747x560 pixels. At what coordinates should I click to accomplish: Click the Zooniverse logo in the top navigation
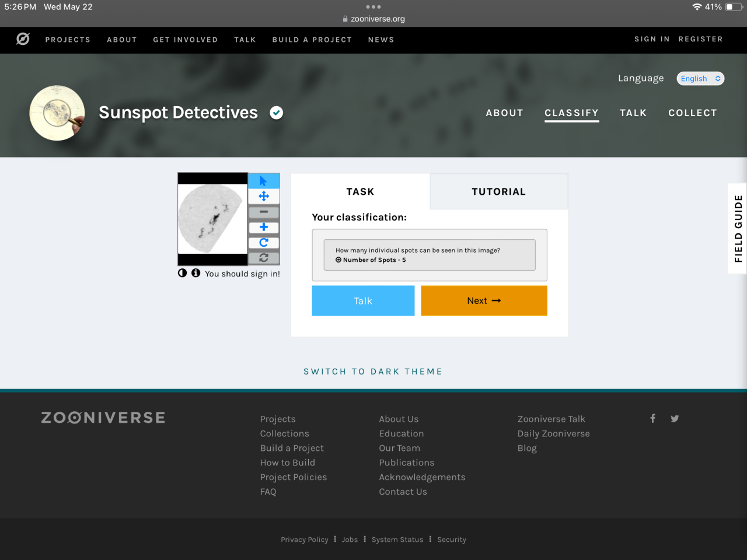click(x=23, y=39)
